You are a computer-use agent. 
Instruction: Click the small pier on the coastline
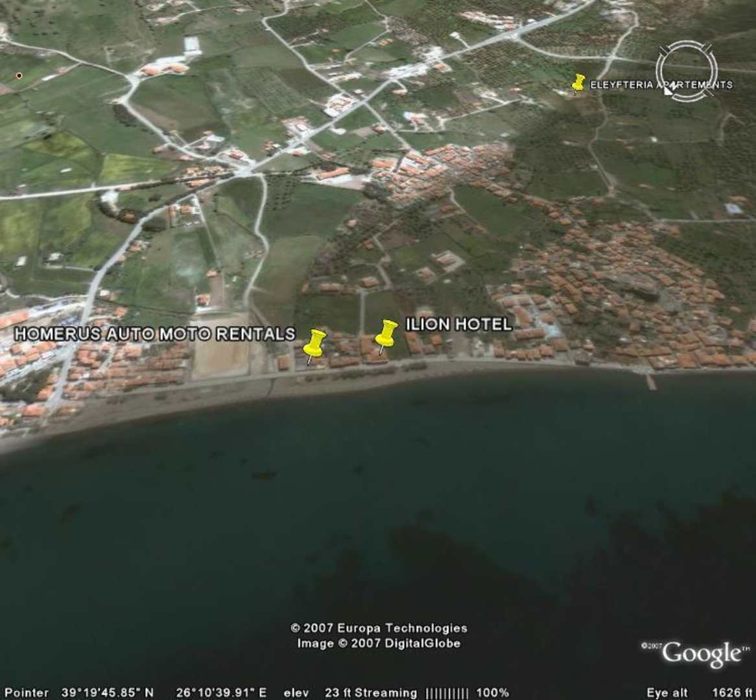650,382
